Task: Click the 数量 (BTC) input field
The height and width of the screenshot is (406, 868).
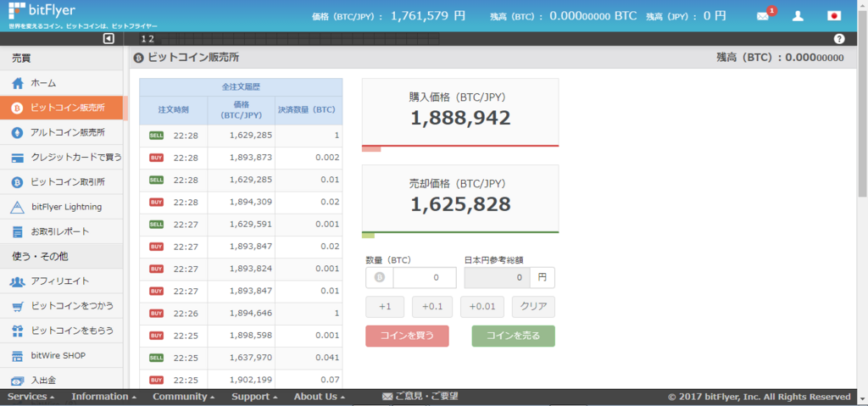Action: (425, 278)
